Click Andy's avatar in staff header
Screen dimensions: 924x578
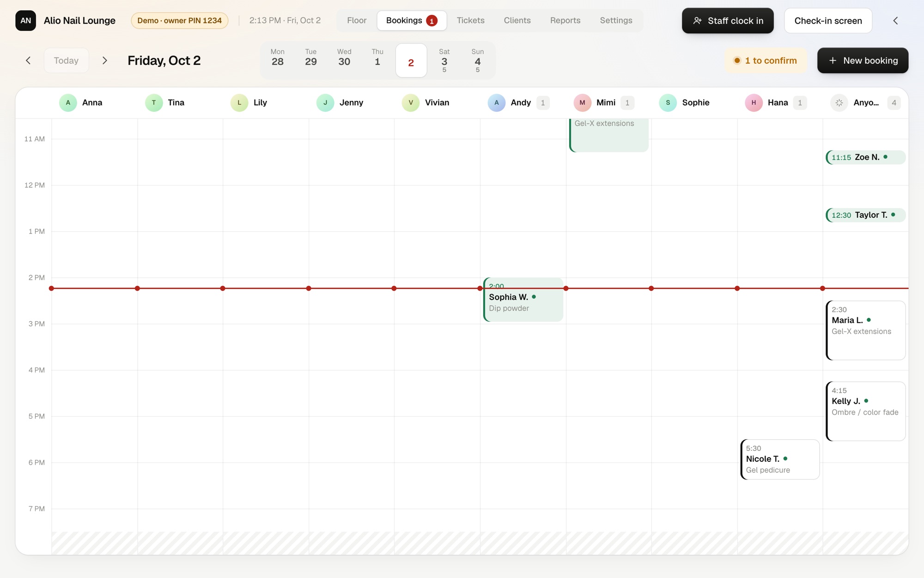(x=497, y=103)
